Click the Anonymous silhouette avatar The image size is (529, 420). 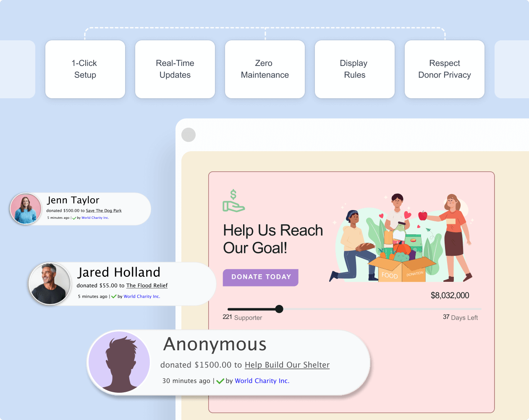point(119,362)
